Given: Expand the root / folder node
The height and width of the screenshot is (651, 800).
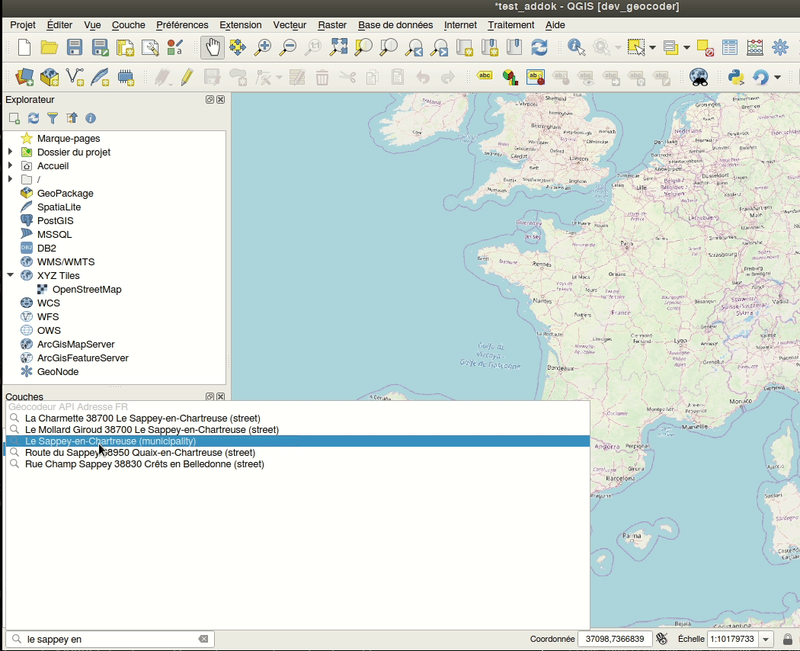Looking at the screenshot, I should [10, 179].
